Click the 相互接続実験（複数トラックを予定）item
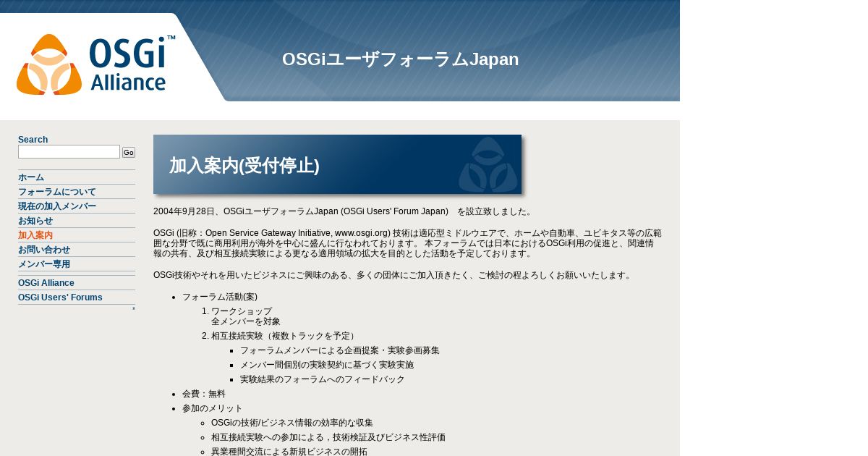The height and width of the screenshot is (456, 868). click(x=285, y=336)
